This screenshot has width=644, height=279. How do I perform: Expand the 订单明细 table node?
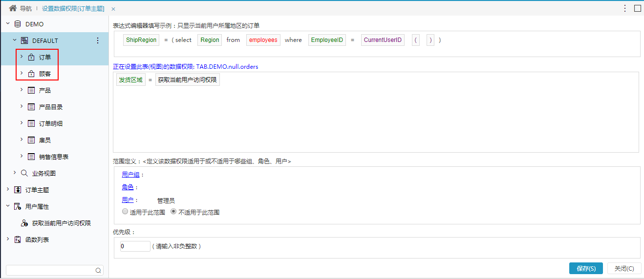pyautogui.click(x=21, y=123)
